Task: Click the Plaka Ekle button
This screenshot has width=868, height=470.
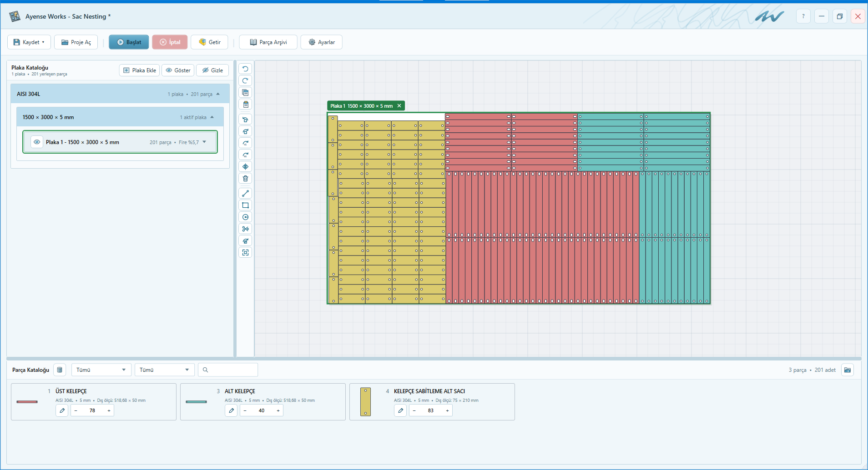Action: (140, 70)
